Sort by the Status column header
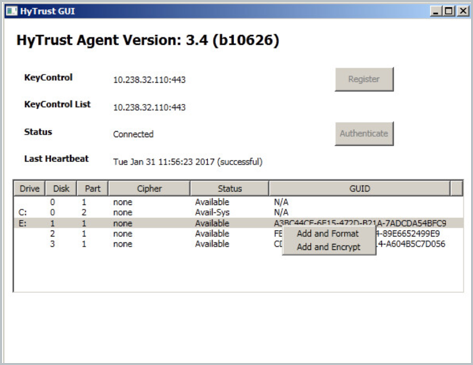 click(229, 189)
